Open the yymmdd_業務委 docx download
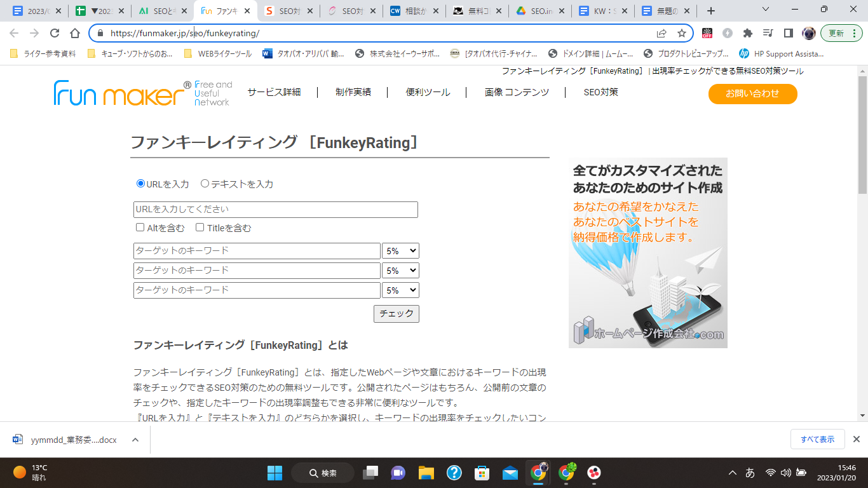The width and height of the screenshot is (868, 488). point(65,440)
